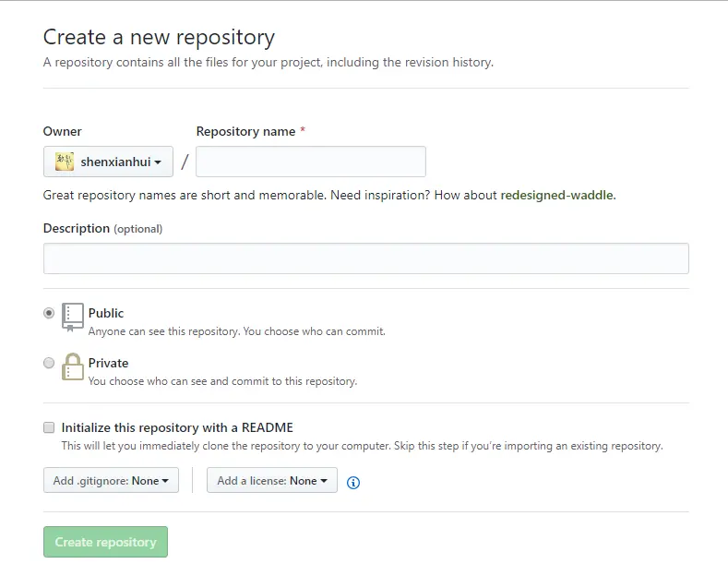Expand the Add a license dropdown
The image size is (728, 588).
pos(271,481)
